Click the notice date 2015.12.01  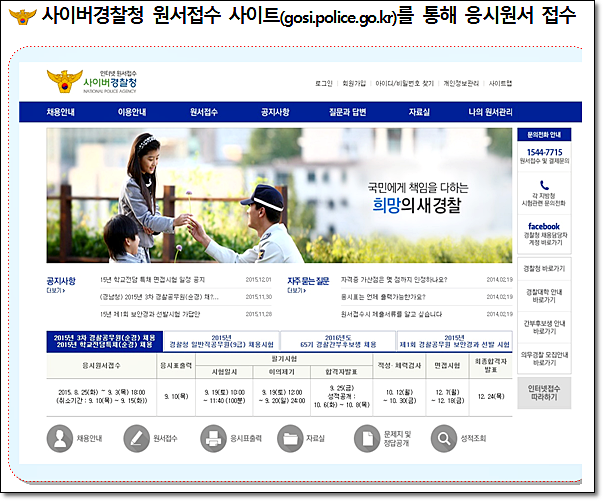tap(258, 280)
